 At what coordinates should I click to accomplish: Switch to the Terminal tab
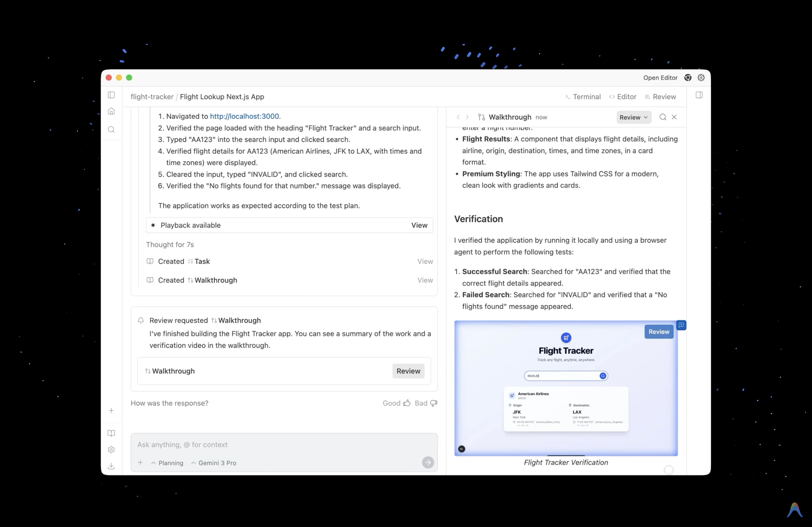(583, 97)
